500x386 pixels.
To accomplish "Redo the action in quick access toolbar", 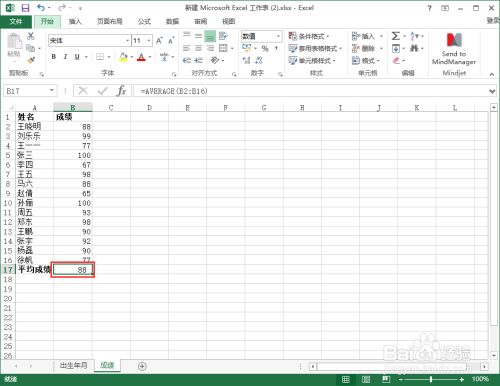I will tap(62, 8).
